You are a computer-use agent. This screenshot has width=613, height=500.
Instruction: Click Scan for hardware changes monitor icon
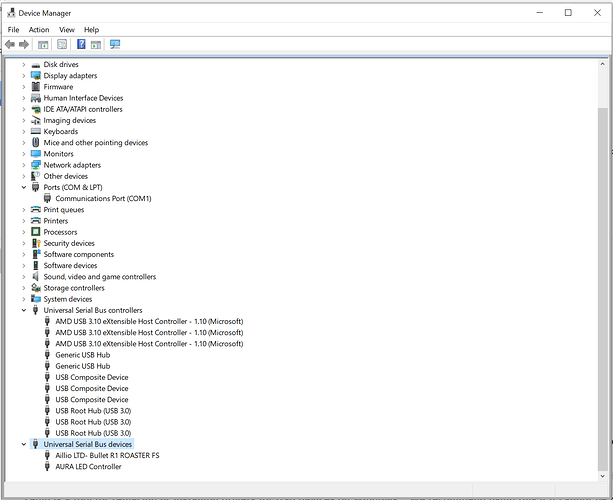point(115,44)
